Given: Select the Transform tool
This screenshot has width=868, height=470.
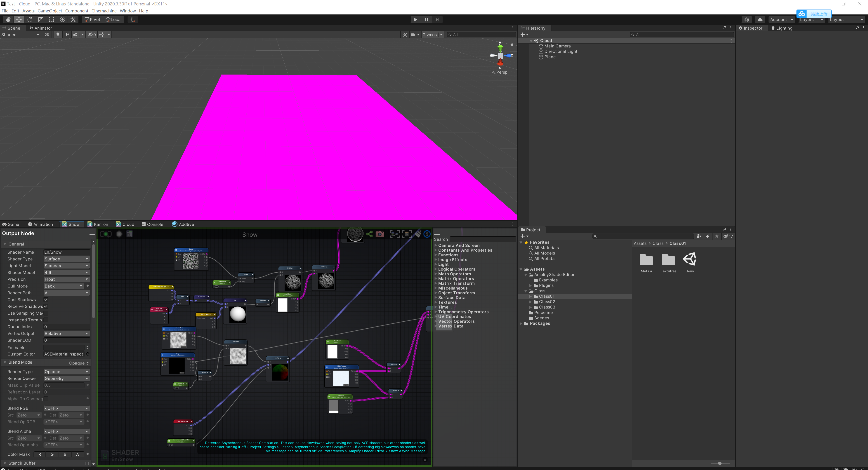Looking at the screenshot, I should point(62,19).
